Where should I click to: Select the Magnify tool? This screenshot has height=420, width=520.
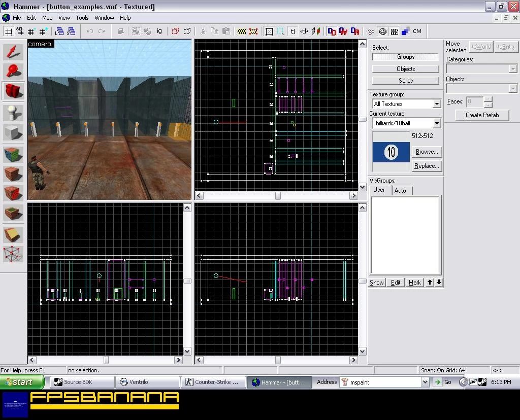13,71
